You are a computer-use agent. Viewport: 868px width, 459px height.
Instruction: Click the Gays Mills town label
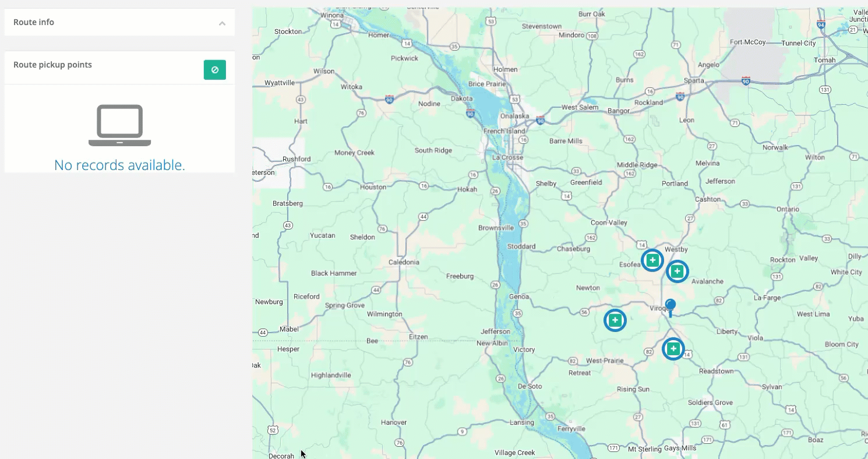tap(680, 448)
